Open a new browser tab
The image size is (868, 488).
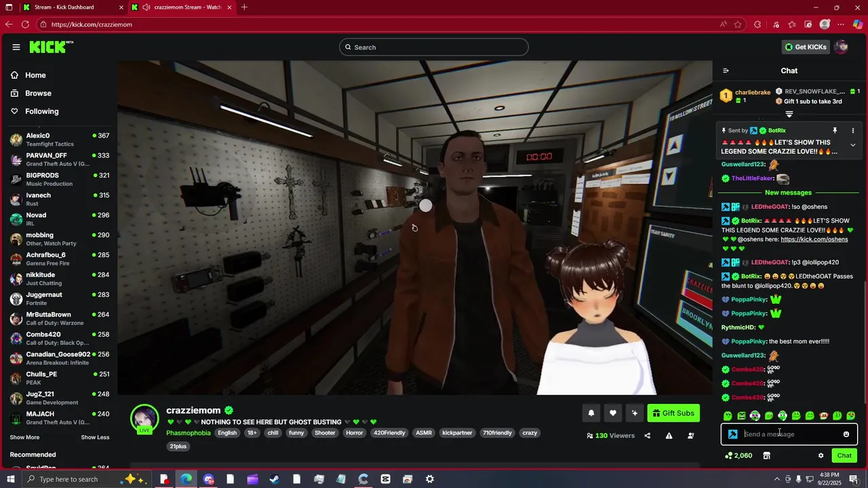[x=244, y=7]
